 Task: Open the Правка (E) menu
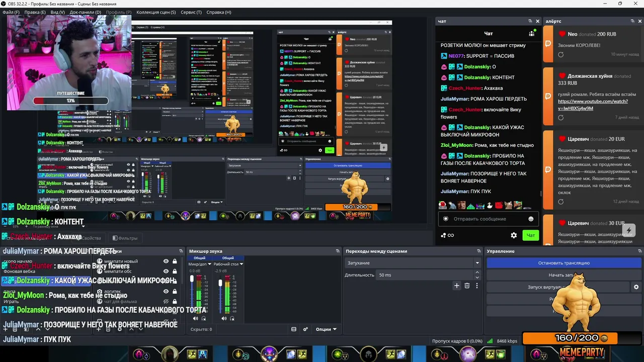click(x=35, y=12)
